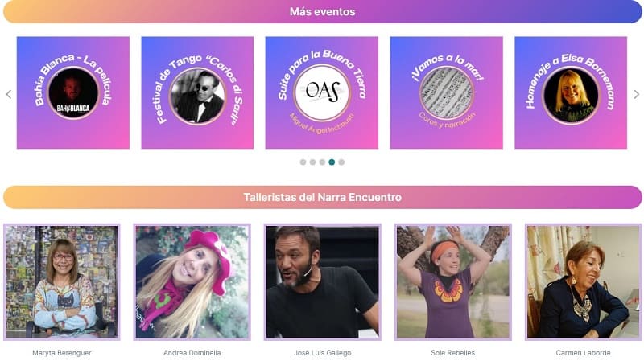Open the Sole Rebelles name link
The height and width of the screenshot is (361, 644).
(x=452, y=353)
